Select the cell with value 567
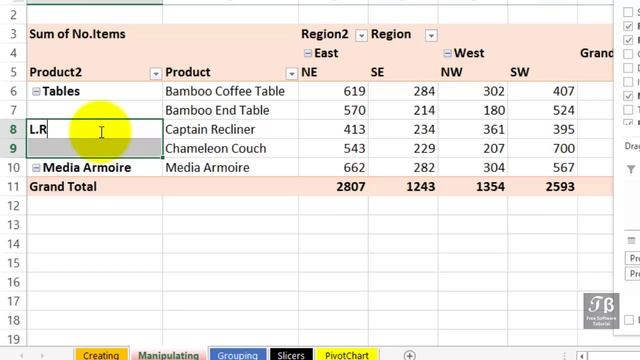The image size is (640, 360). tap(542, 168)
